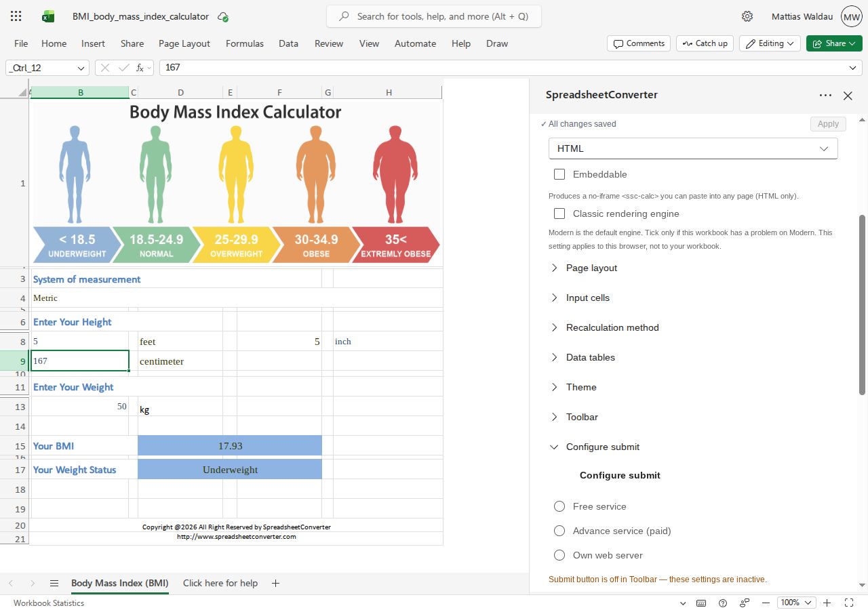This screenshot has width=868, height=610.
Task: Select the Free service radio button
Action: point(559,506)
